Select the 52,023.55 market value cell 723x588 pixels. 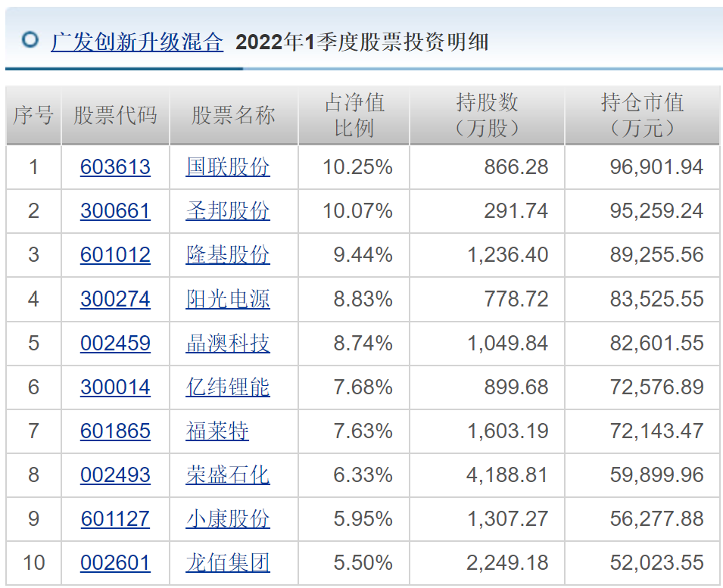click(x=642, y=563)
